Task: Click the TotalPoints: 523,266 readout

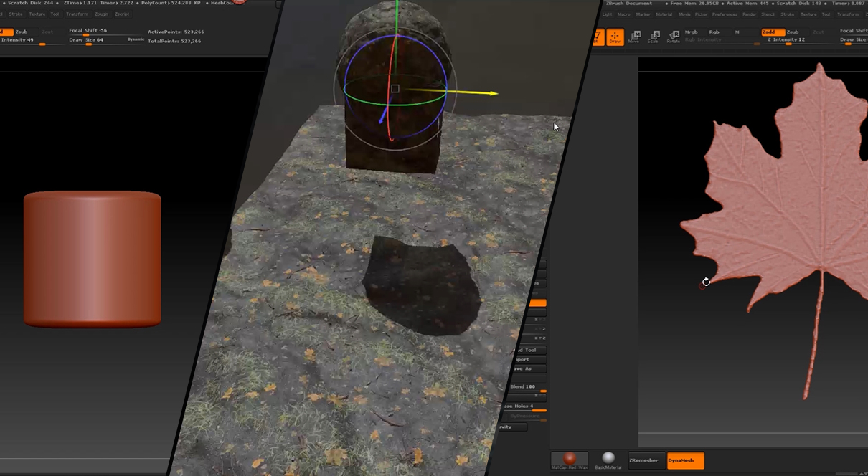Action: point(176,41)
